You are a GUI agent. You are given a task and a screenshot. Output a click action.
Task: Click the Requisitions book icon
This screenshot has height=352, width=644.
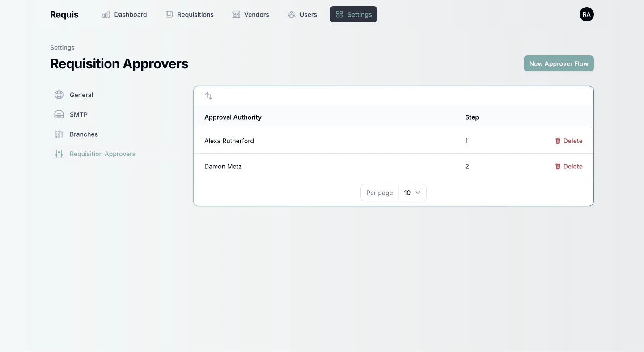(x=169, y=14)
